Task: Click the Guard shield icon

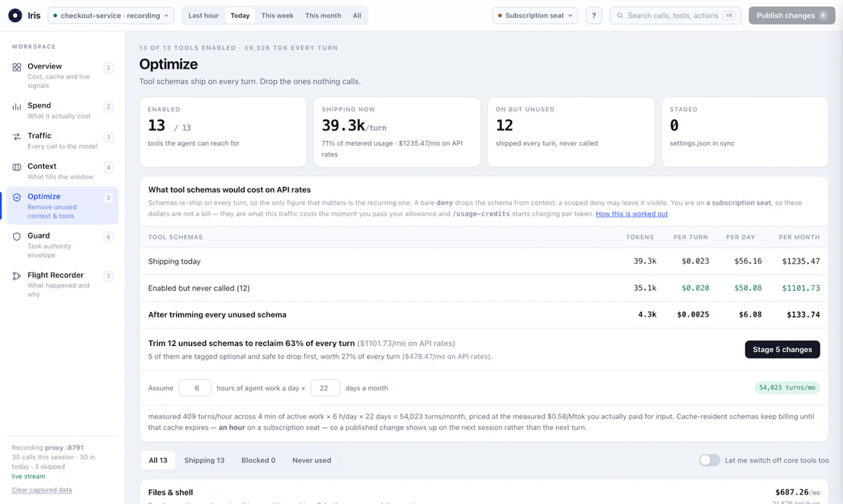Action: point(17,237)
